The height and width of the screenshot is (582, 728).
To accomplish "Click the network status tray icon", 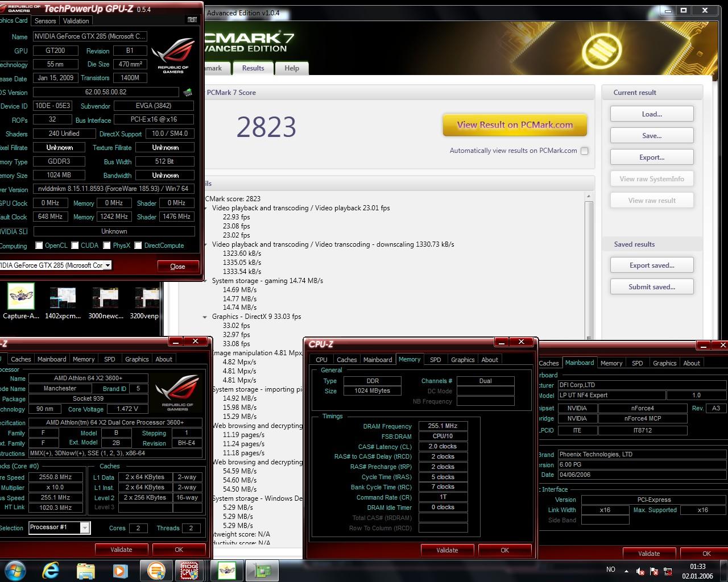I will point(668,571).
